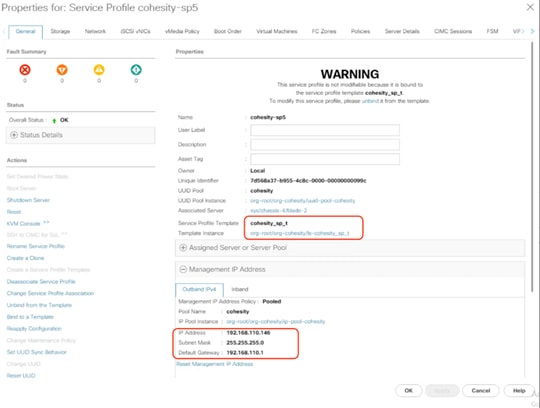Click the major faults orange icon

[x=62, y=70]
